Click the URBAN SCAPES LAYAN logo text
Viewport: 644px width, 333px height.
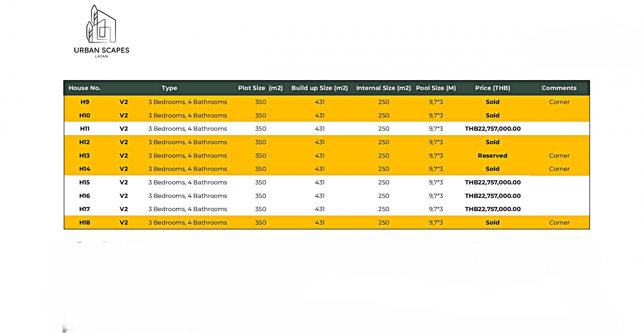pos(101,51)
